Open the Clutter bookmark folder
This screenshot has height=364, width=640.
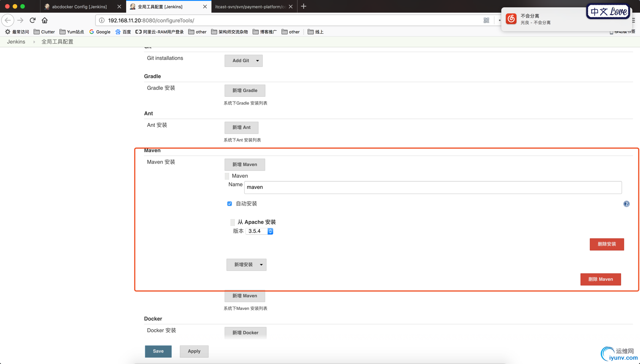tap(44, 32)
